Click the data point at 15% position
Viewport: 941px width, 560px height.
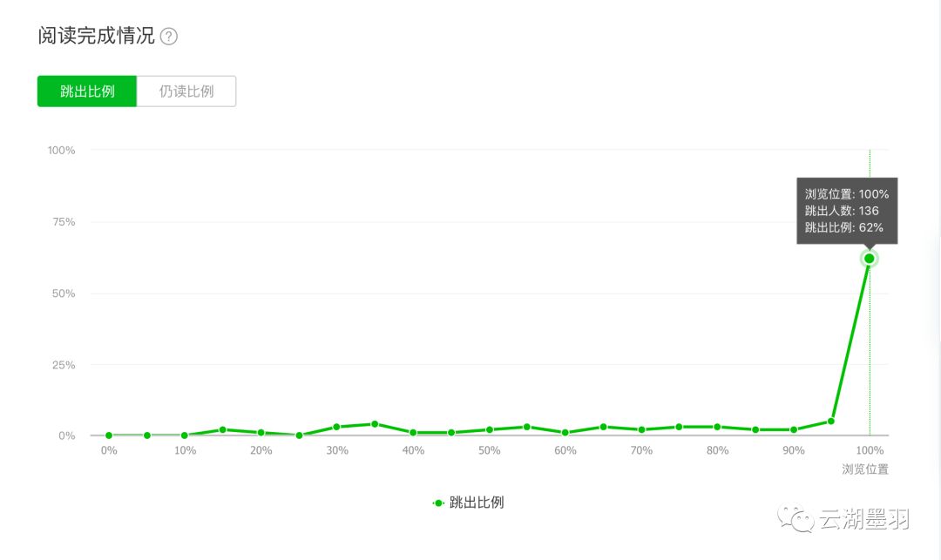223,429
